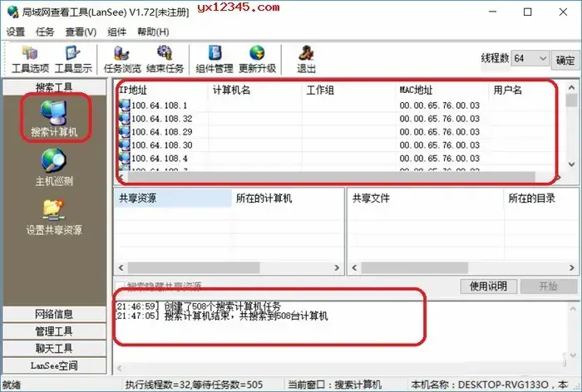
Task: Click computer icon beside 100.64.108.29
Action: click(x=125, y=132)
